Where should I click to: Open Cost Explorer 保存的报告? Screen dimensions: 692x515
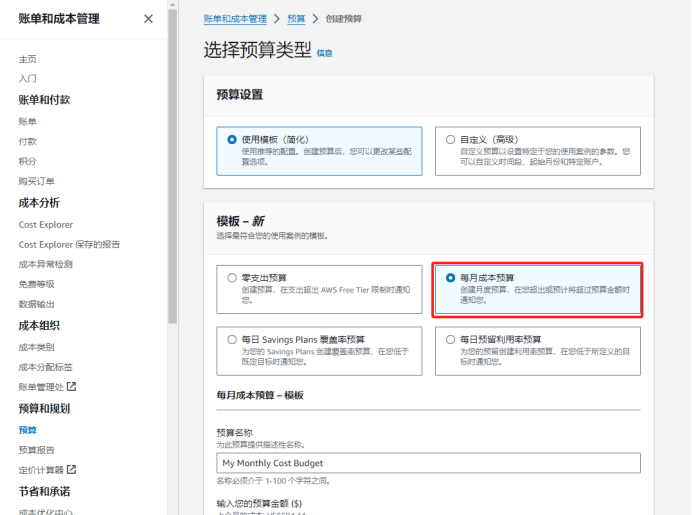[69, 244]
